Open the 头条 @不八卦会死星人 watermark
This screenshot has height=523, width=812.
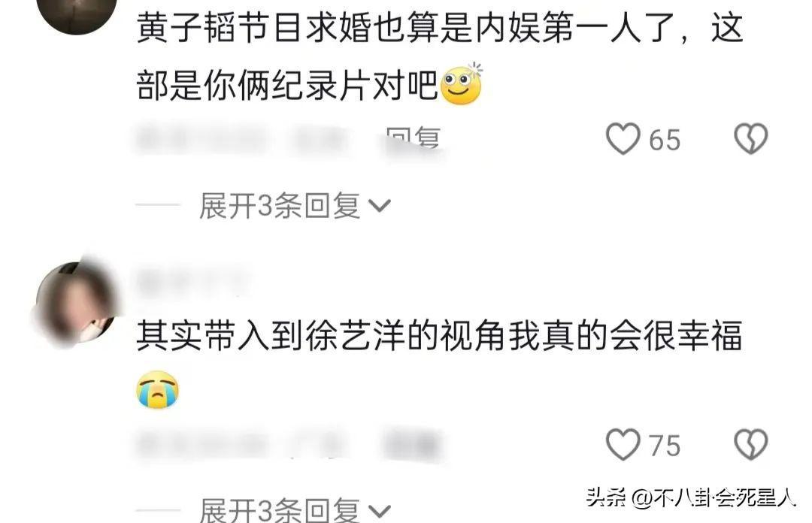click(x=690, y=497)
